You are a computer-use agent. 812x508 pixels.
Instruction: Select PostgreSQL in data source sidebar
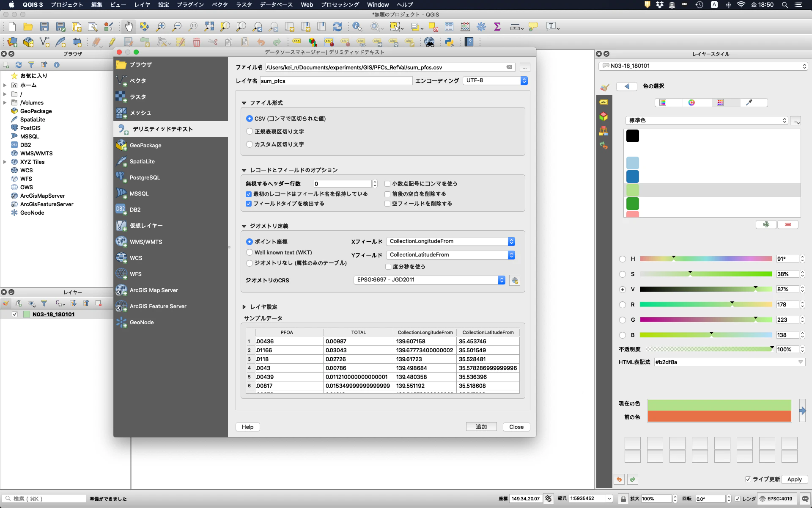tap(145, 177)
